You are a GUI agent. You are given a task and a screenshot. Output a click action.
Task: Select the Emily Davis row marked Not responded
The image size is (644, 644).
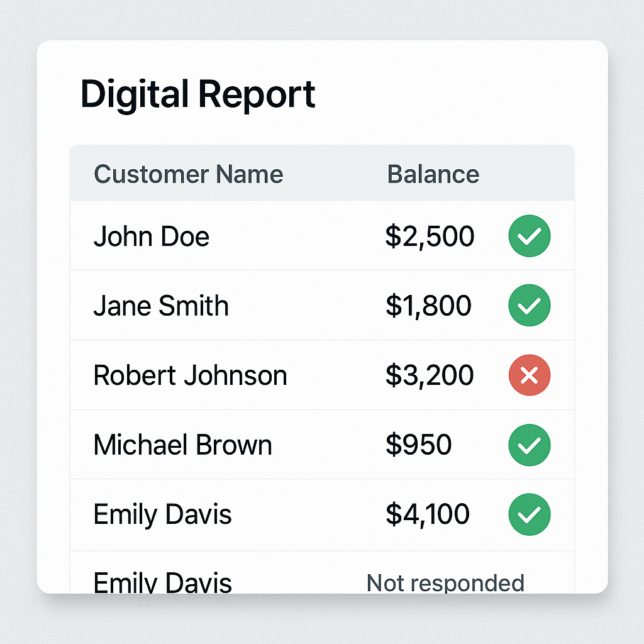323,572
